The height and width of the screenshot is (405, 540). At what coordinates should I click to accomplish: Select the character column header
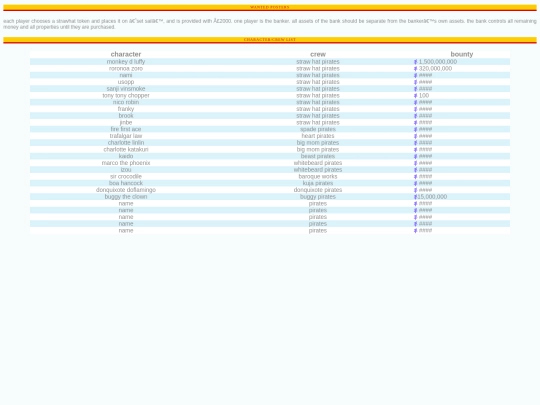pos(126,54)
